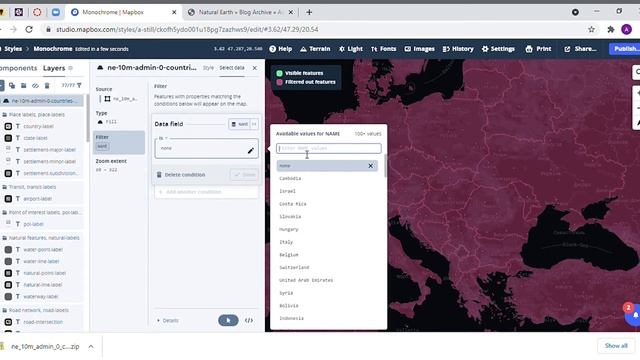Open the Images panel
Screen dimensions: 640x360
[419, 49]
